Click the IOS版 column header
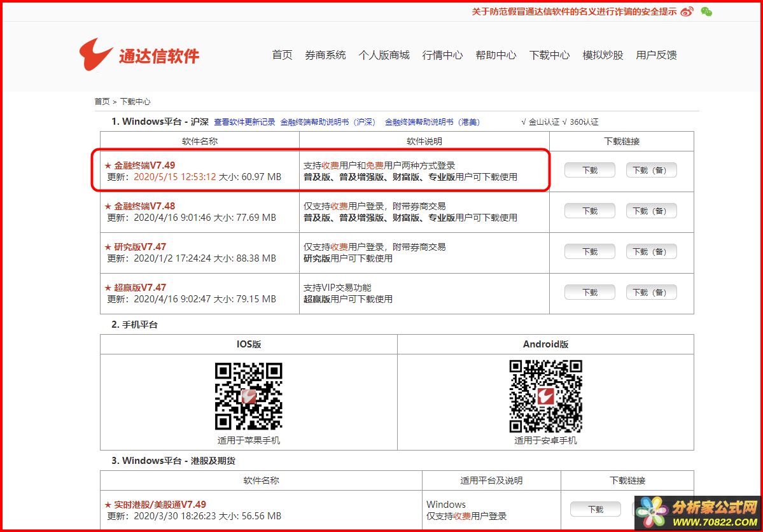The height and width of the screenshot is (532, 763). coord(249,344)
